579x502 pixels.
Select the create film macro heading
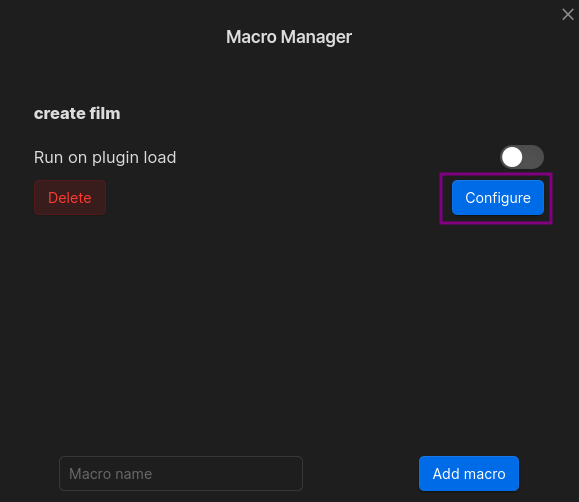(77, 113)
